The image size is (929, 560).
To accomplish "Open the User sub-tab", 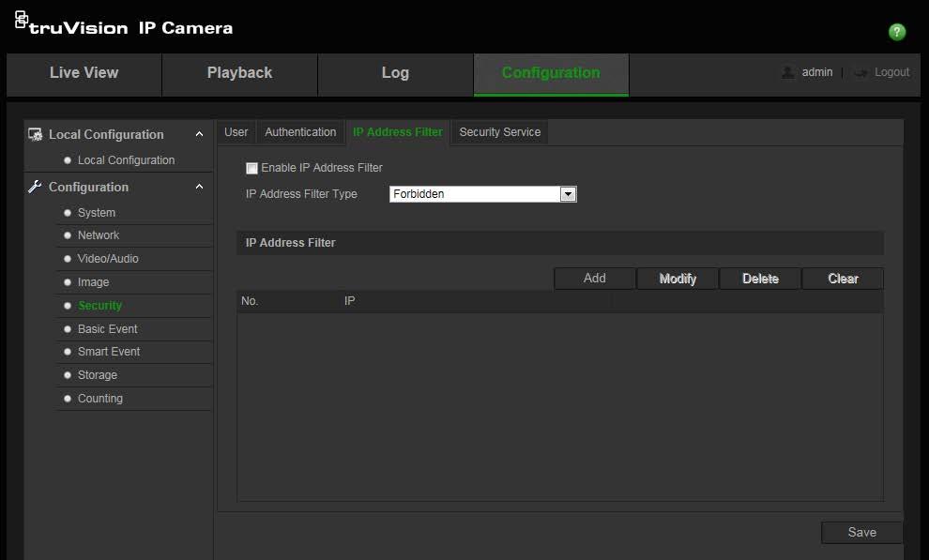I will click(236, 132).
